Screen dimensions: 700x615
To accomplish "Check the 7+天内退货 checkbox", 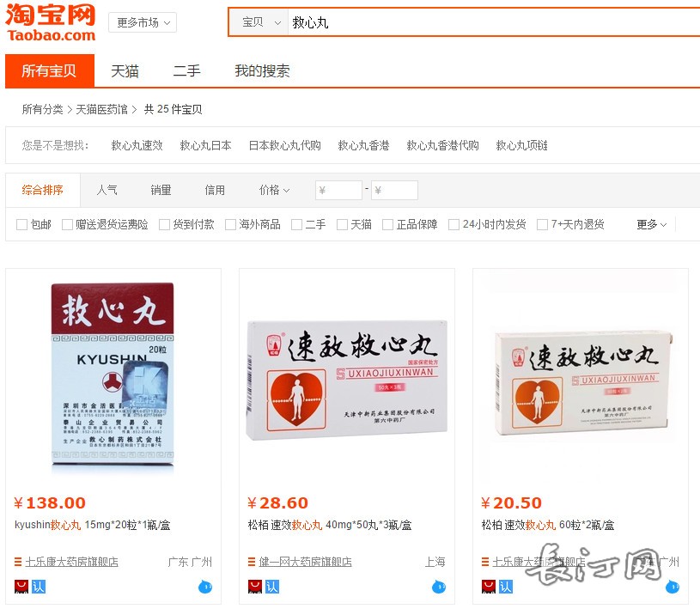I will point(543,224).
